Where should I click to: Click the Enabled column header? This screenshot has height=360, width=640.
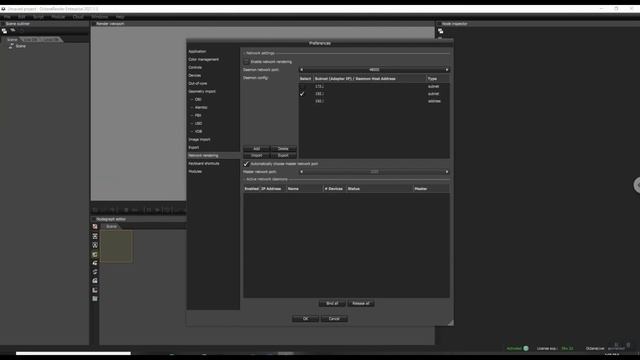tap(251, 189)
